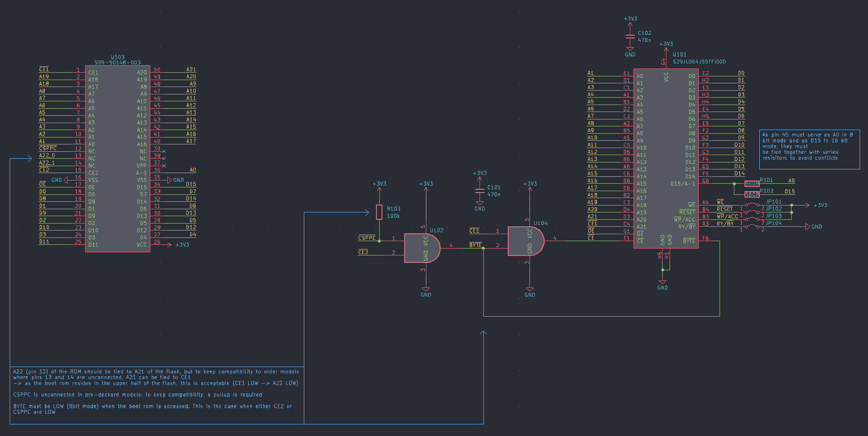The width and height of the screenshot is (868, 436).
Task: Select the CSPPC net label at U102 pin 1
Action: 367,238
